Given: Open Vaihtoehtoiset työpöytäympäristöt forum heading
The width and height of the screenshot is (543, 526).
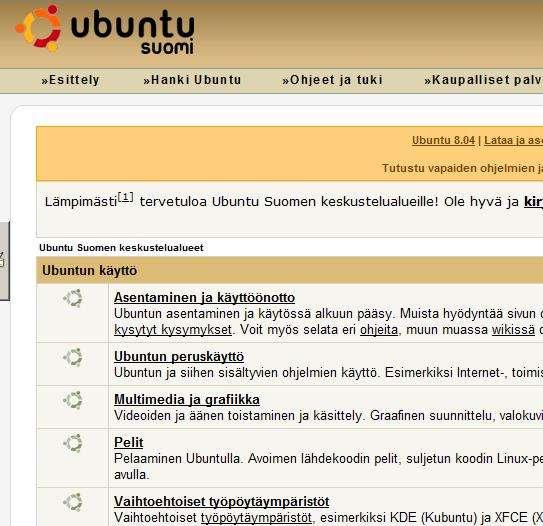Looking at the screenshot, I should pyautogui.click(x=221, y=501).
